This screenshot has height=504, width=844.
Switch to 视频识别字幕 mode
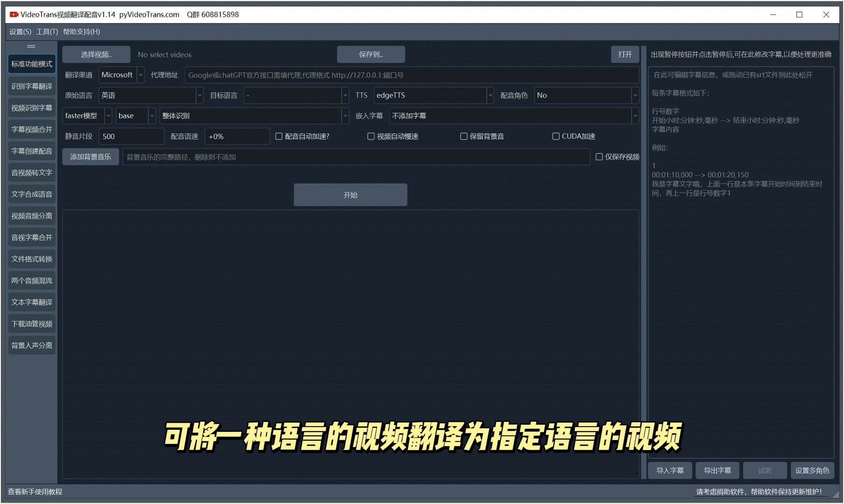pyautogui.click(x=32, y=108)
